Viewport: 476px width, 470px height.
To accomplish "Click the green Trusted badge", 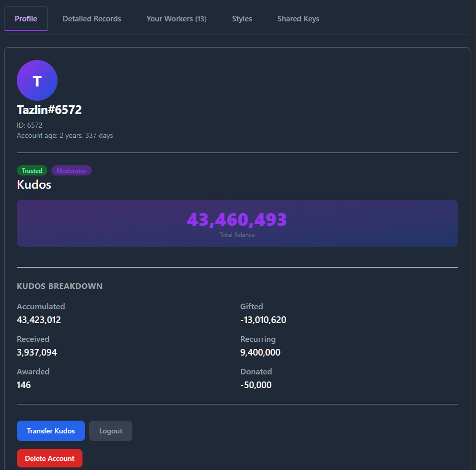I will (x=32, y=171).
